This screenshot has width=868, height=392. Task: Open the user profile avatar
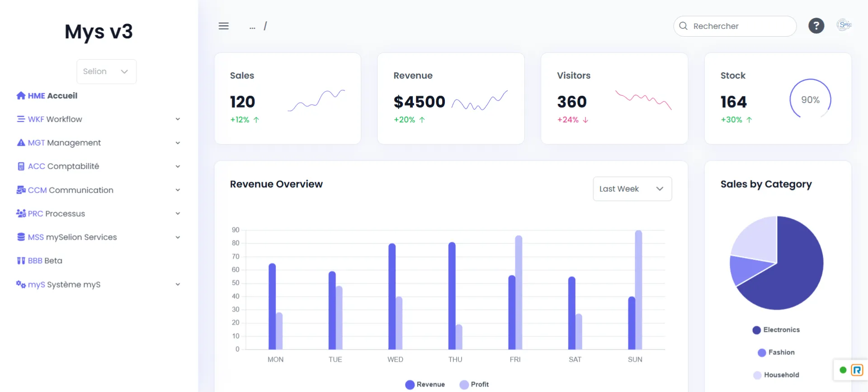coord(844,25)
